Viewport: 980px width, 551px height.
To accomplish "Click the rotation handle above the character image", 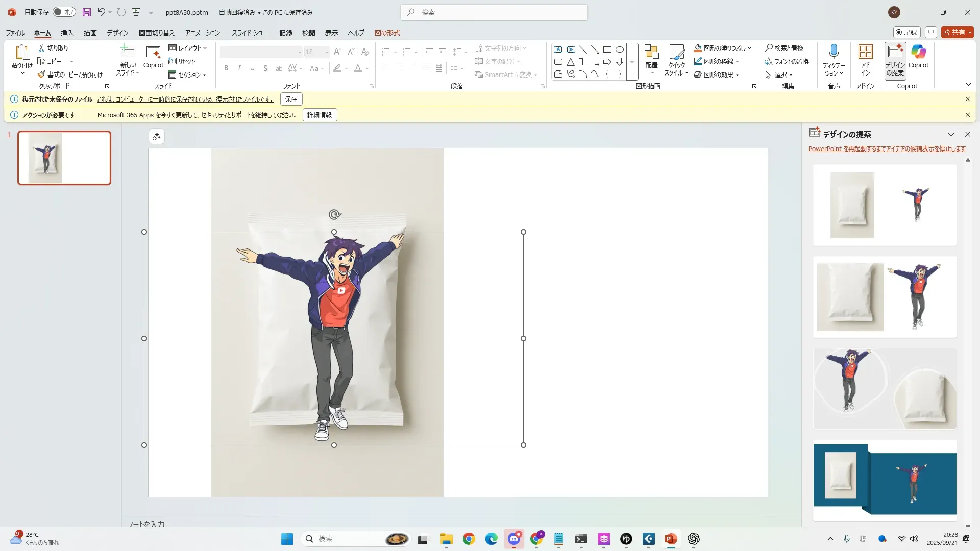I will [x=334, y=214].
